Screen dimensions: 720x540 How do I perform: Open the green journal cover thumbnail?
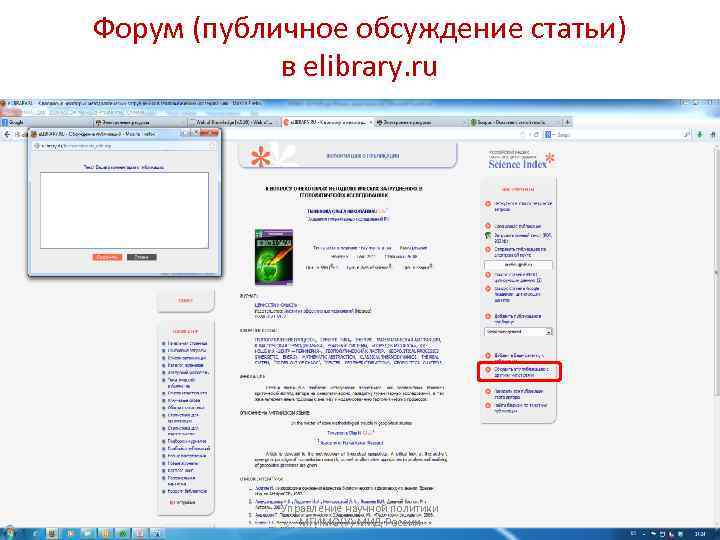[274, 257]
